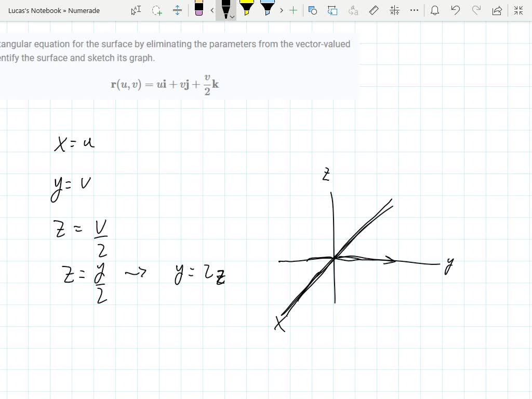Image resolution: width=532 pixels, height=399 pixels.
Task: Activate the Insert Space tool
Action: coord(178,10)
